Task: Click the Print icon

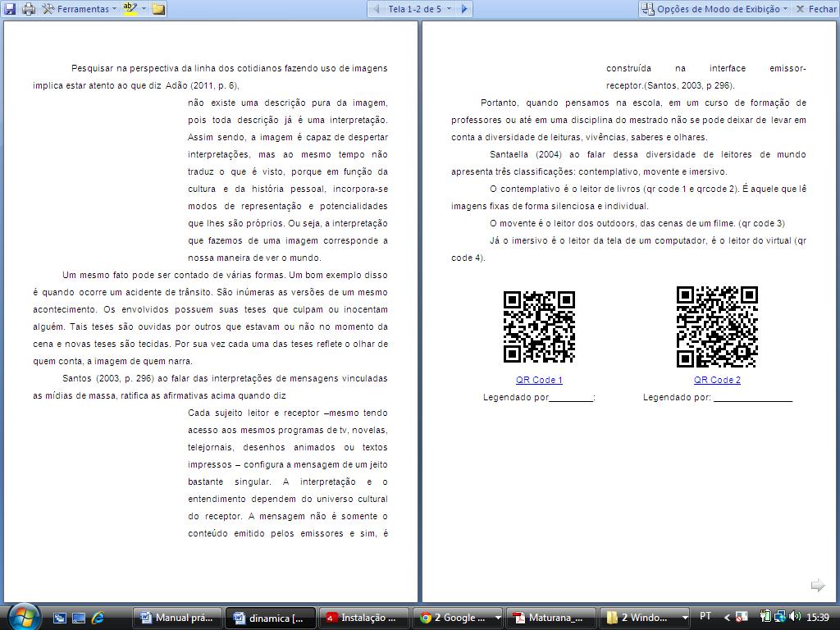Action: 29,9
